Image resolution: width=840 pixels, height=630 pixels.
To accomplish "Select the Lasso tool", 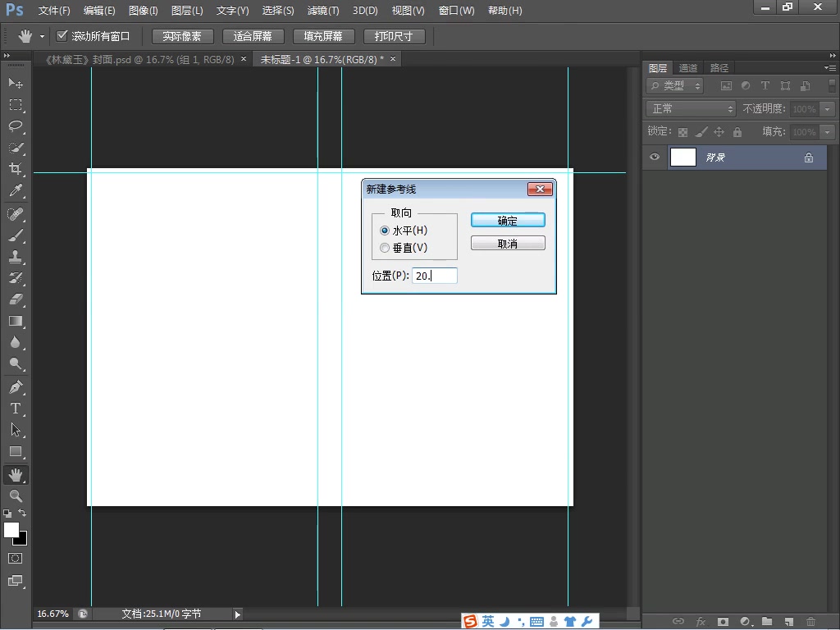I will click(x=16, y=126).
